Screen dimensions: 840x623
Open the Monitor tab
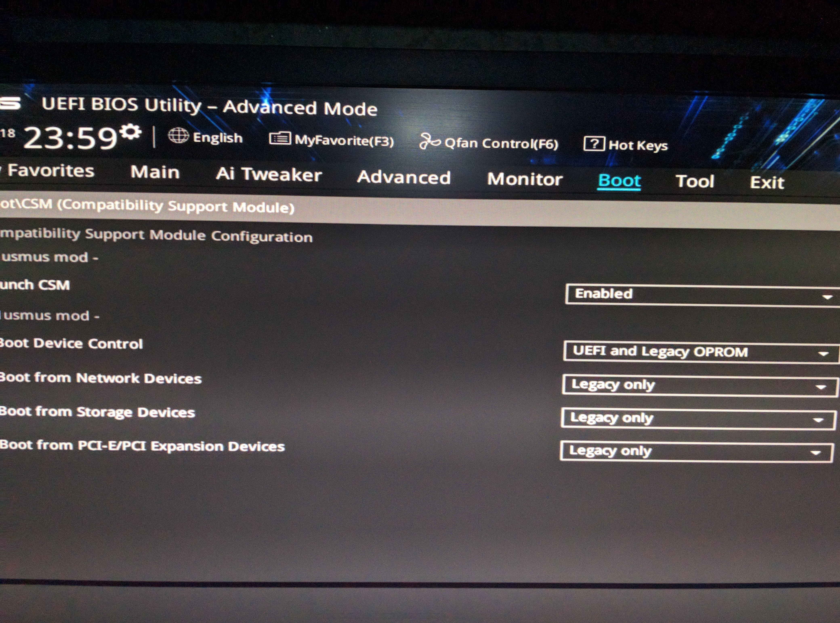525,179
